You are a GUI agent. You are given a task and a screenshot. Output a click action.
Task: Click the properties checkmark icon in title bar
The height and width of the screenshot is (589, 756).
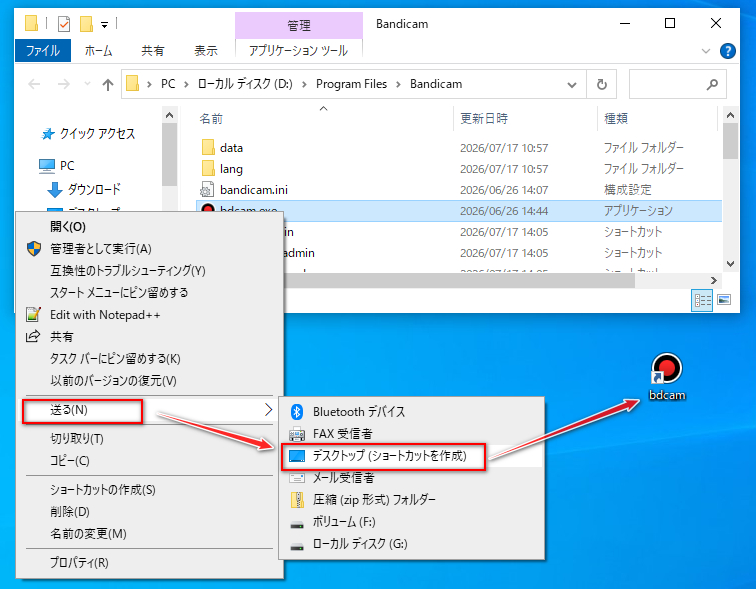click(64, 24)
